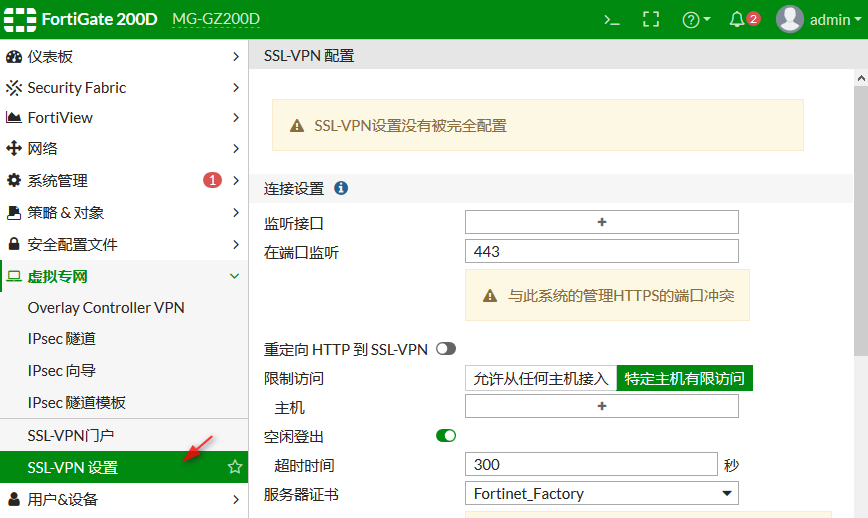Click the MG-GZ200D hostname link

click(216, 19)
